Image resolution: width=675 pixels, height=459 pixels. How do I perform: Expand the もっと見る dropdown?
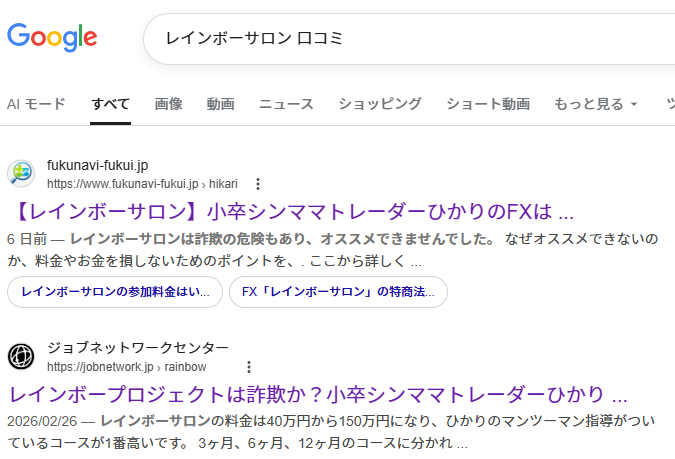[596, 104]
